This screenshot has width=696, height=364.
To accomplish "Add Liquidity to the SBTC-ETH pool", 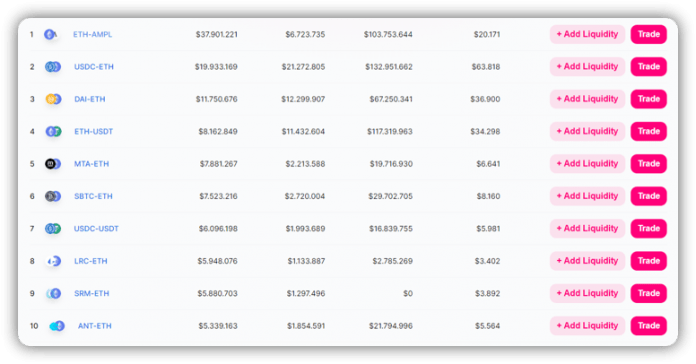I will coord(587,196).
